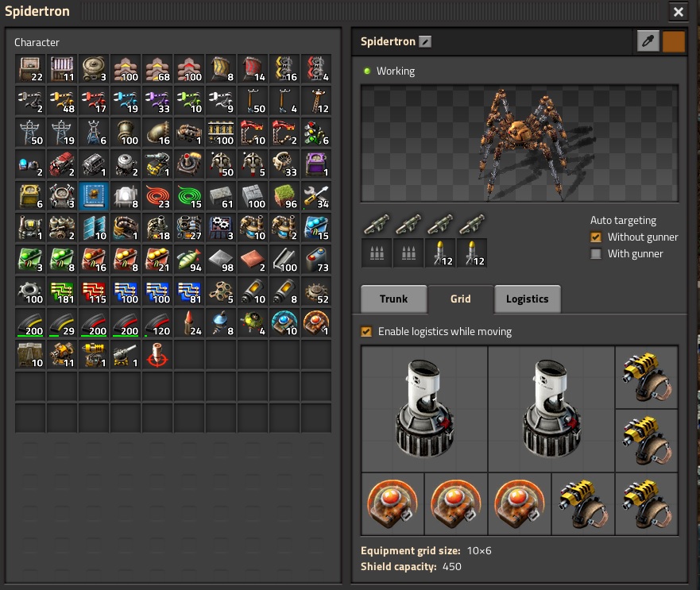Select the right fusion reactor in grid
This screenshot has height=590, width=700.
point(551,409)
